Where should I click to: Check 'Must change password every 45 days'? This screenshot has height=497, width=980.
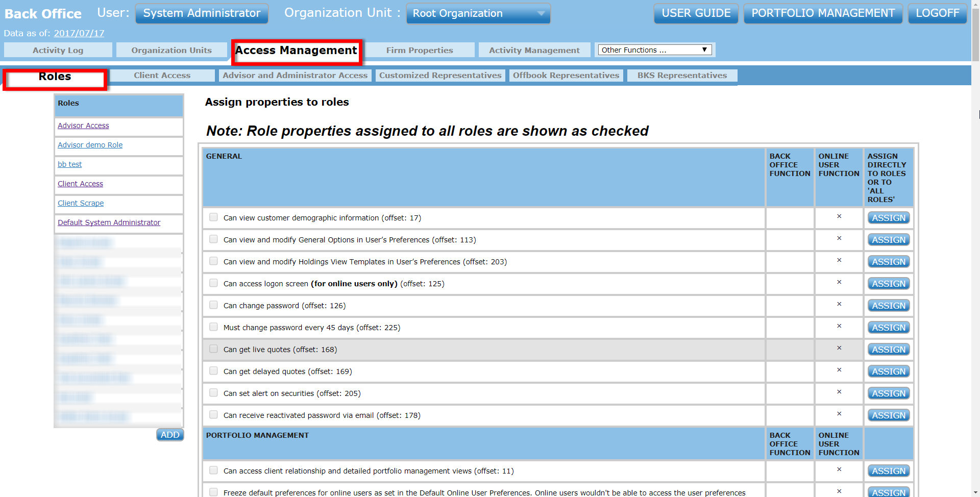213,327
